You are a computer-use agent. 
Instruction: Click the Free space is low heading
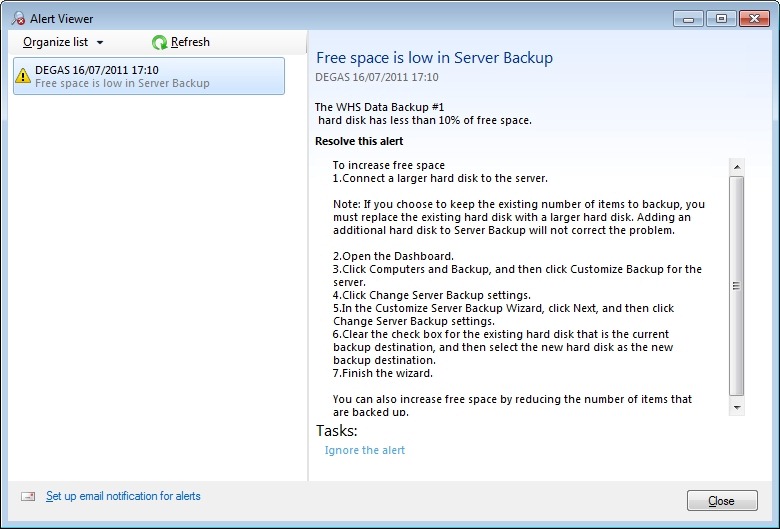coord(434,57)
